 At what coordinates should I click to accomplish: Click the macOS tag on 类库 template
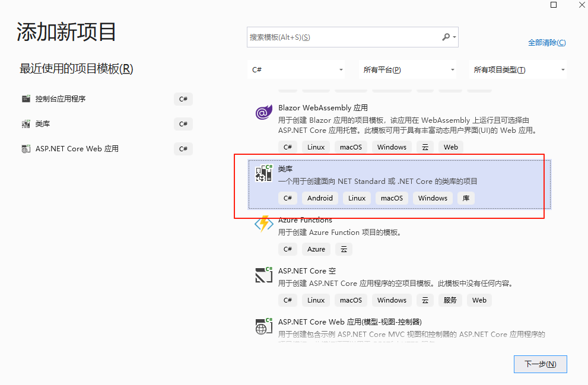pyautogui.click(x=392, y=198)
